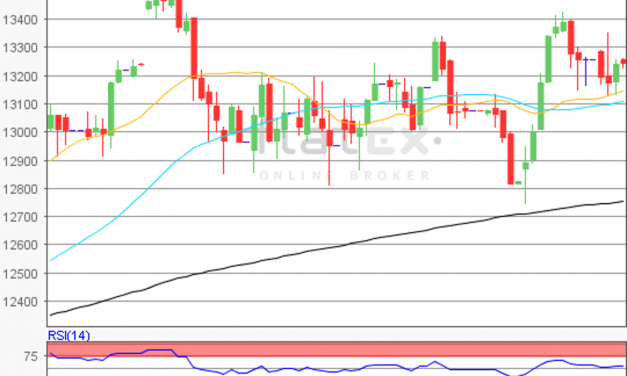627x376 pixels.
Task: Click the 12400 price axis label
Action: (x=20, y=302)
